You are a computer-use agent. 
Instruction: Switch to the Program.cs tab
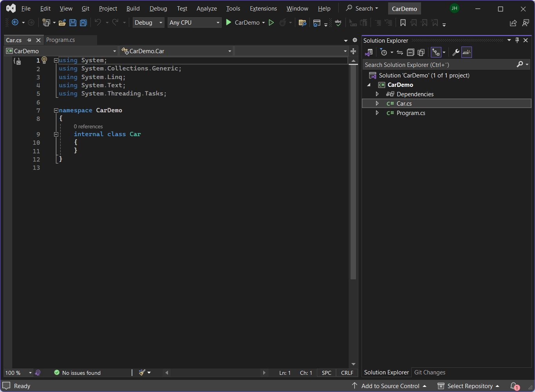click(61, 40)
